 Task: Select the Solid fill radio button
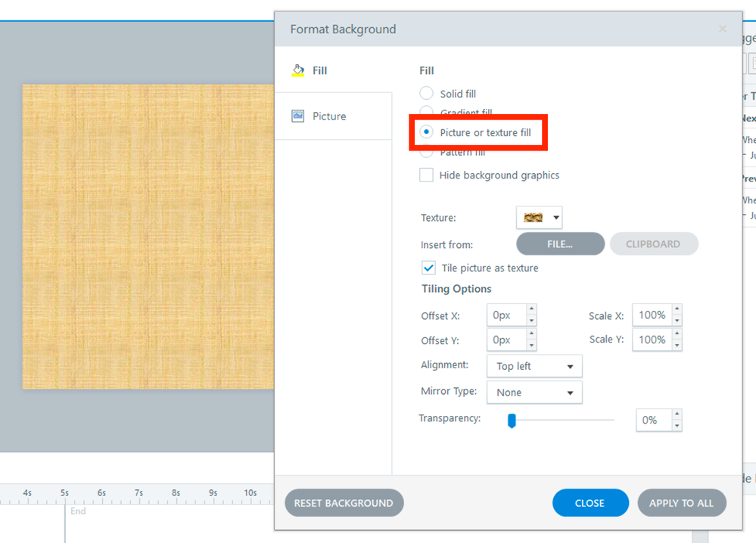pyautogui.click(x=426, y=93)
